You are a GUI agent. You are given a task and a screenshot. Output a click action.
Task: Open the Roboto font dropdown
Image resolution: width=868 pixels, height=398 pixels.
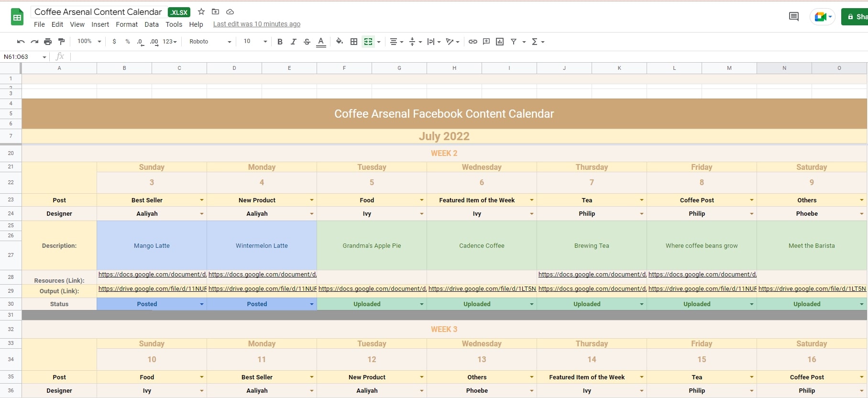pyautogui.click(x=210, y=42)
